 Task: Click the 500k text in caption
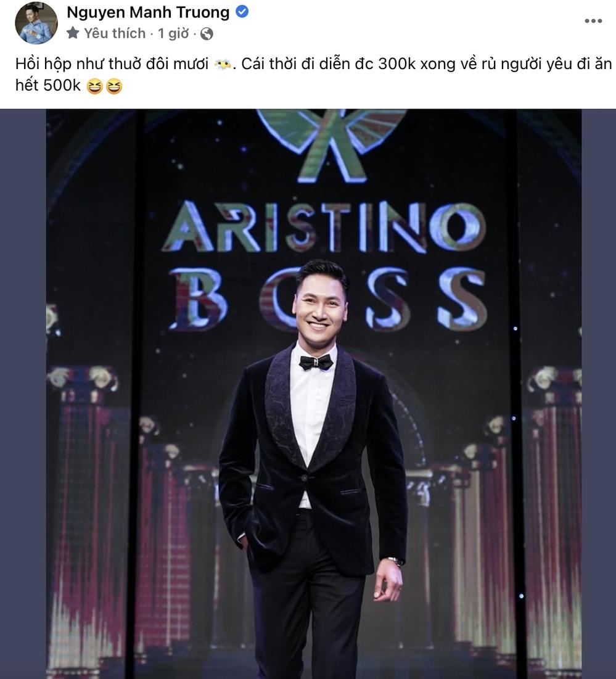pyautogui.click(x=62, y=85)
